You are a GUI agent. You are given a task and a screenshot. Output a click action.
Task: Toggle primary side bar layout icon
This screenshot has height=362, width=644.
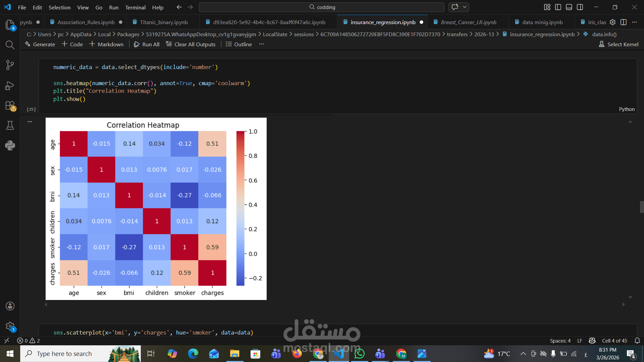pos(558,7)
